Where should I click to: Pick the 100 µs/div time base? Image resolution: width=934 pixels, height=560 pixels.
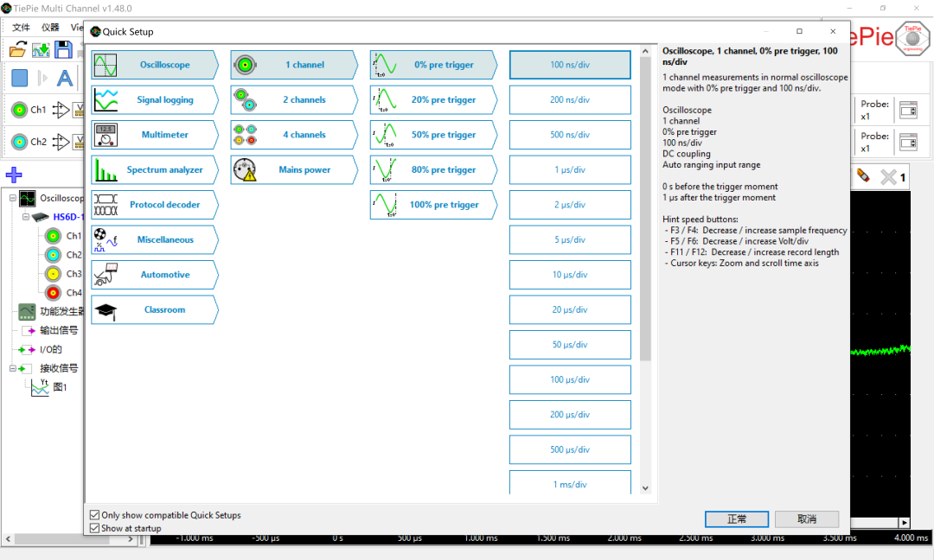tap(570, 379)
